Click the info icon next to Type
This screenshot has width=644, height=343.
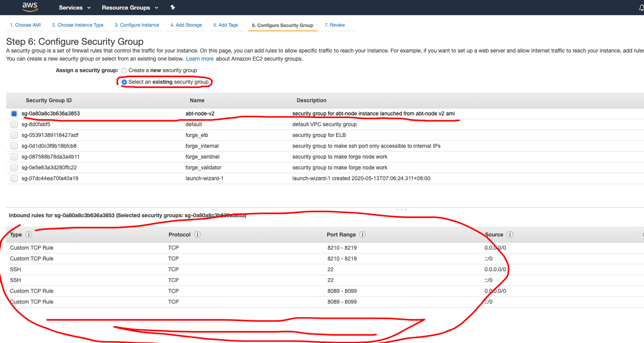click(x=29, y=235)
